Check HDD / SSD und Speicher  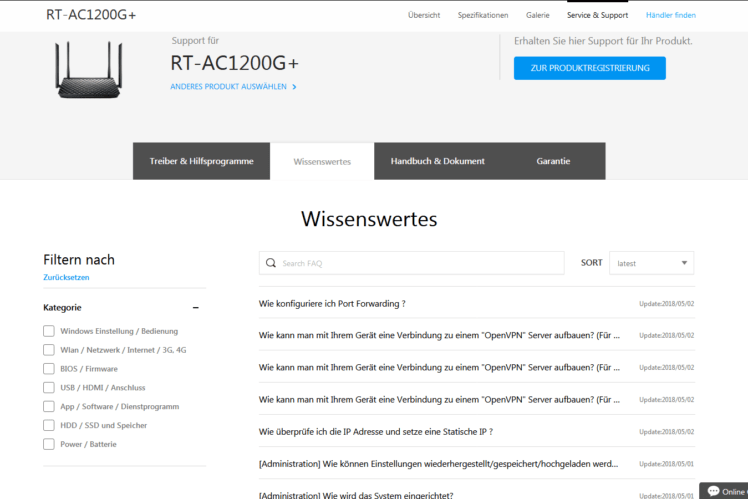pyautogui.click(x=49, y=425)
